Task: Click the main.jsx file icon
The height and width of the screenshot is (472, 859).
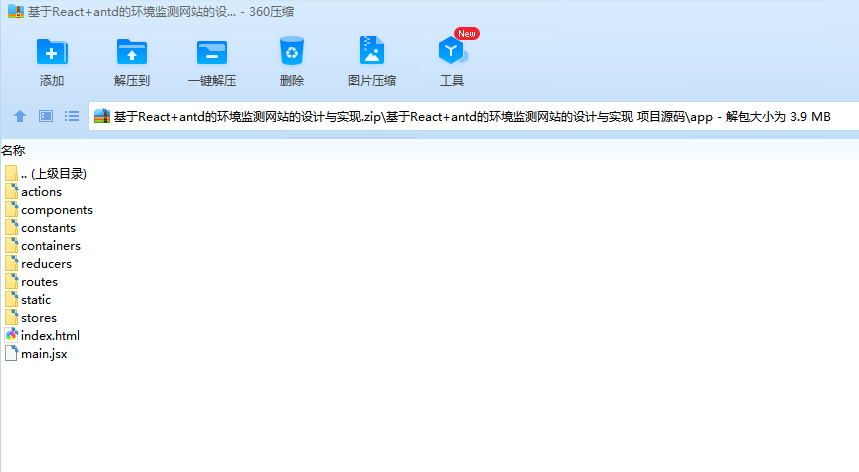Action: pos(12,353)
